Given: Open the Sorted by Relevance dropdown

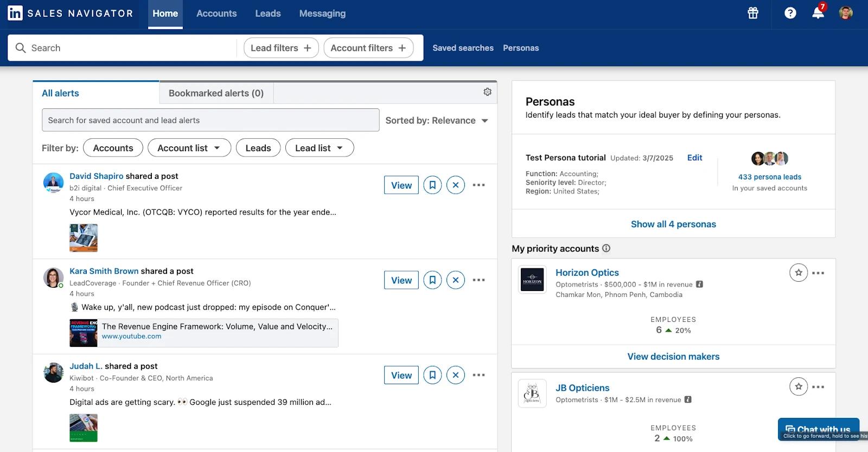Looking at the screenshot, I should (x=437, y=120).
